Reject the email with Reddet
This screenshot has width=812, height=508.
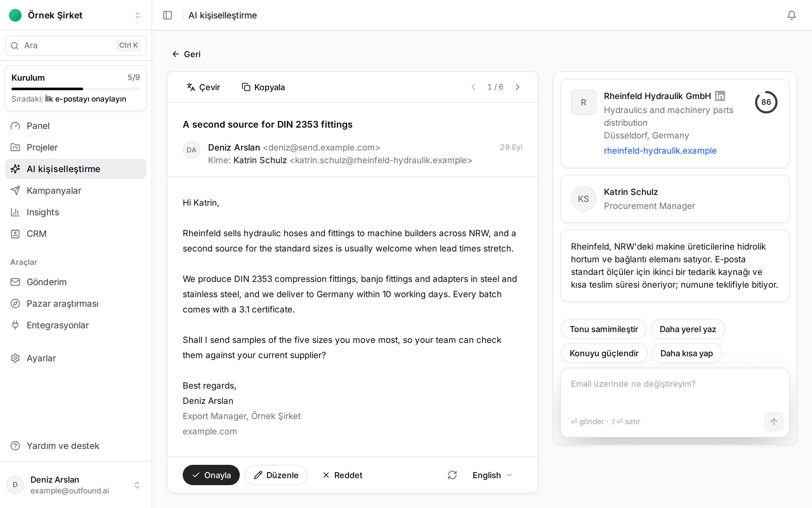(x=343, y=475)
